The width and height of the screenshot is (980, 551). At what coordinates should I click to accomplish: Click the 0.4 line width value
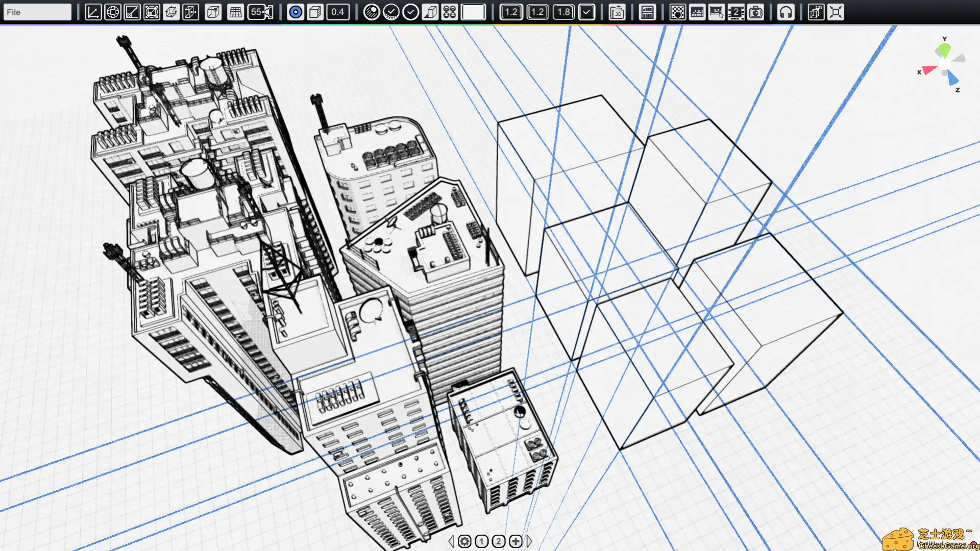337,12
